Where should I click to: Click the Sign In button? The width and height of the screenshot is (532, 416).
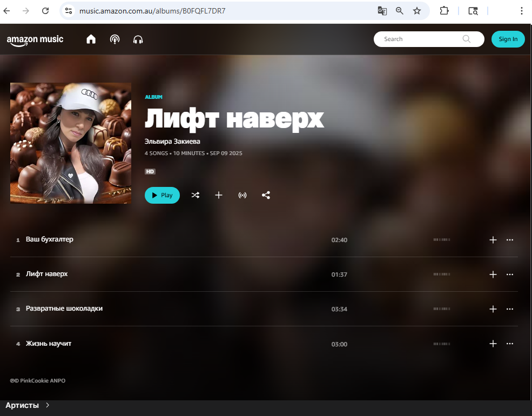[x=508, y=39]
